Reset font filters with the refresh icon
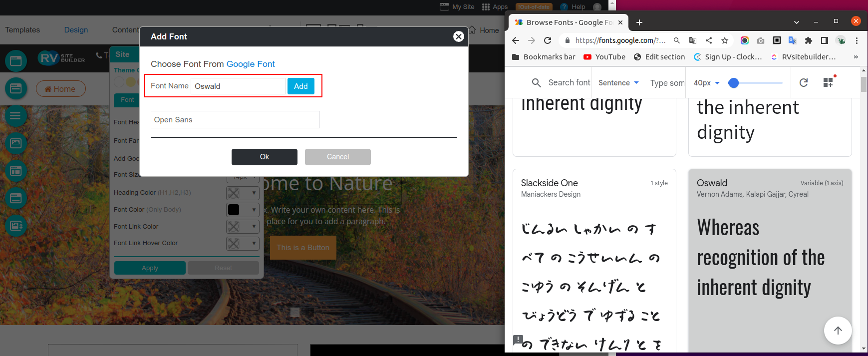The image size is (868, 356). click(804, 83)
